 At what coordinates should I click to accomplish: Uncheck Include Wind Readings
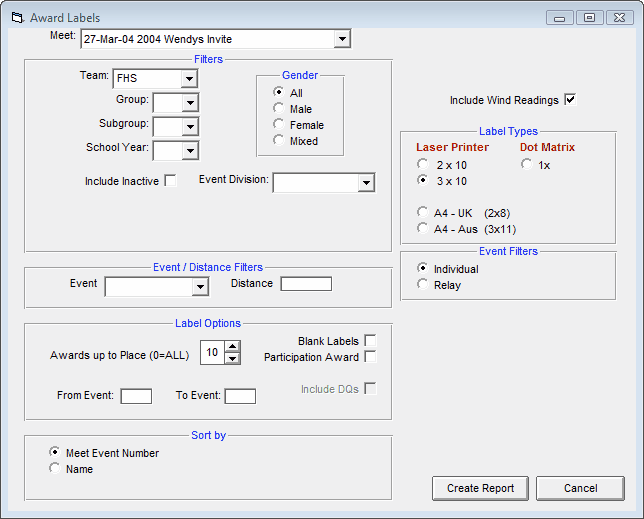tap(571, 100)
